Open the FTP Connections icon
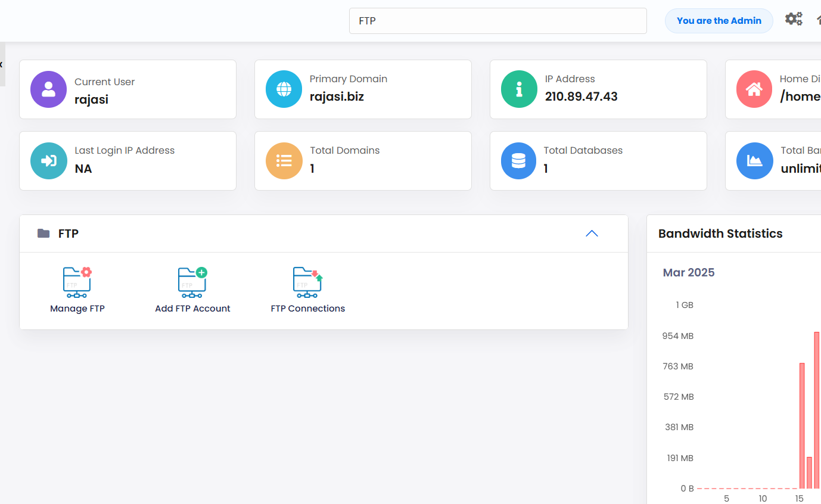The width and height of the screenshot is (821, 504). (x=307, y=282)
